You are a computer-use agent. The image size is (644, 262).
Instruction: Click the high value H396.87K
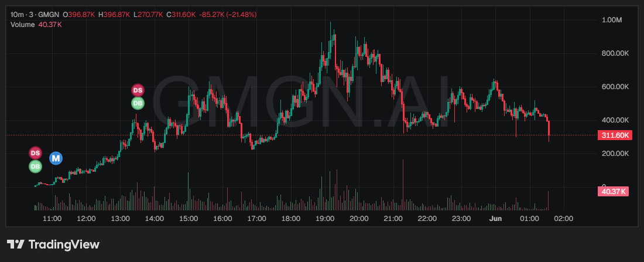click(114, 15)
